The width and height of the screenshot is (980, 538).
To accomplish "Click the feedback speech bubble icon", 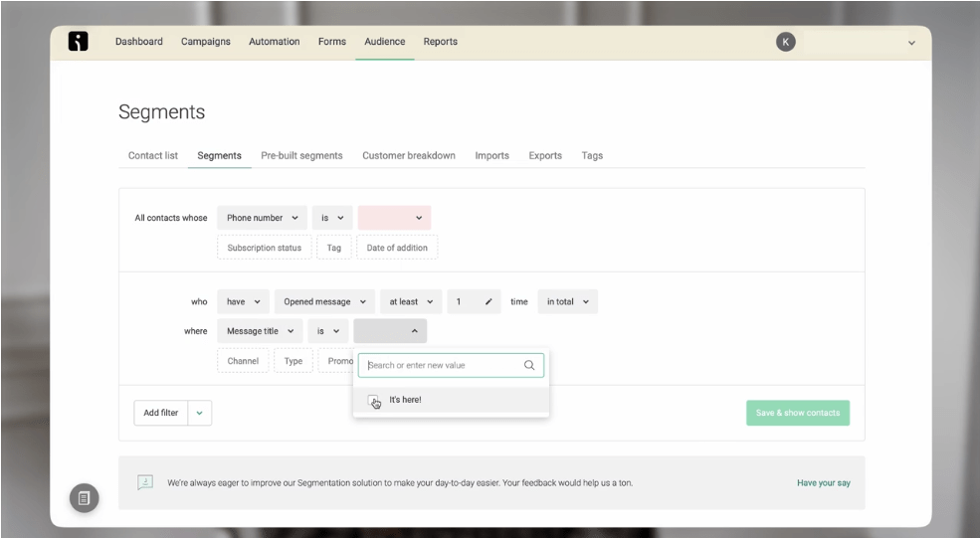I will (145, 482).
